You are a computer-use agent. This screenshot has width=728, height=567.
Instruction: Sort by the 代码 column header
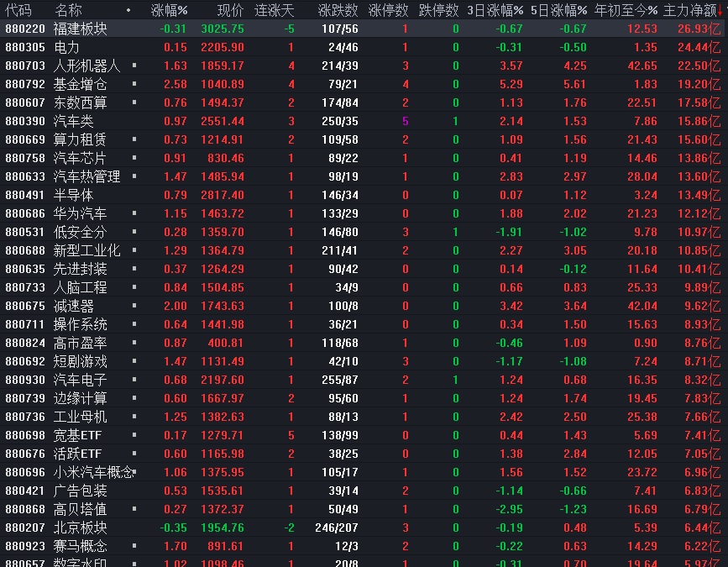[x=18, y=10]
